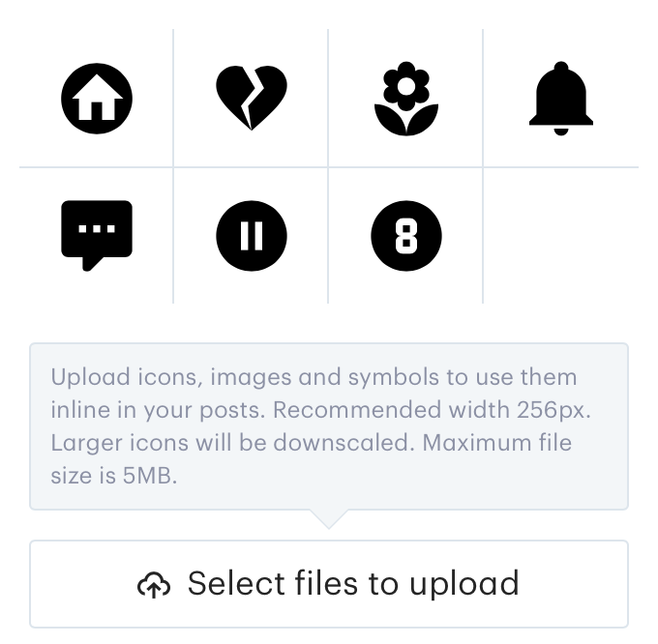This screenshot has width=658, height=644.
Task: Insert the eight-ball symbol inline
Action: tap(406, 236)
